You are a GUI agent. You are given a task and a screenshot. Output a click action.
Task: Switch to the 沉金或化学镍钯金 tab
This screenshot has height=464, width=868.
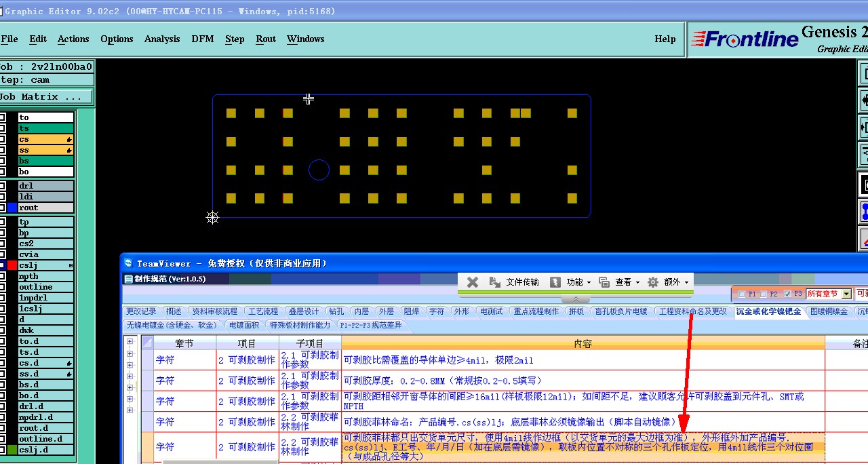[x=768, y=311]
